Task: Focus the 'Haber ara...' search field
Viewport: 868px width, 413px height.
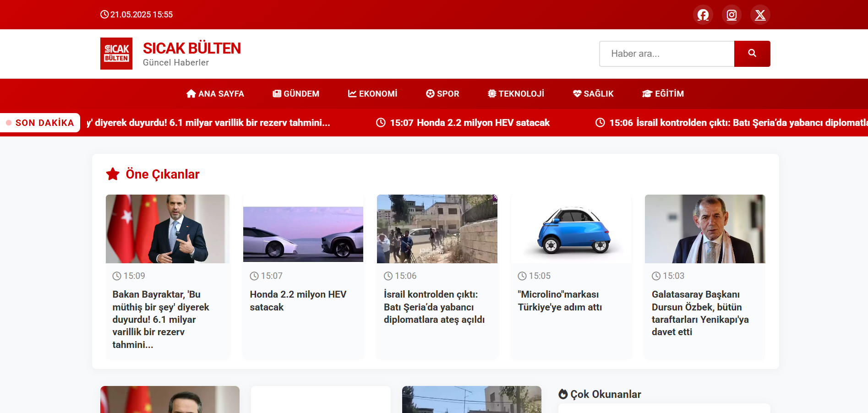Action: pos(667,54)
